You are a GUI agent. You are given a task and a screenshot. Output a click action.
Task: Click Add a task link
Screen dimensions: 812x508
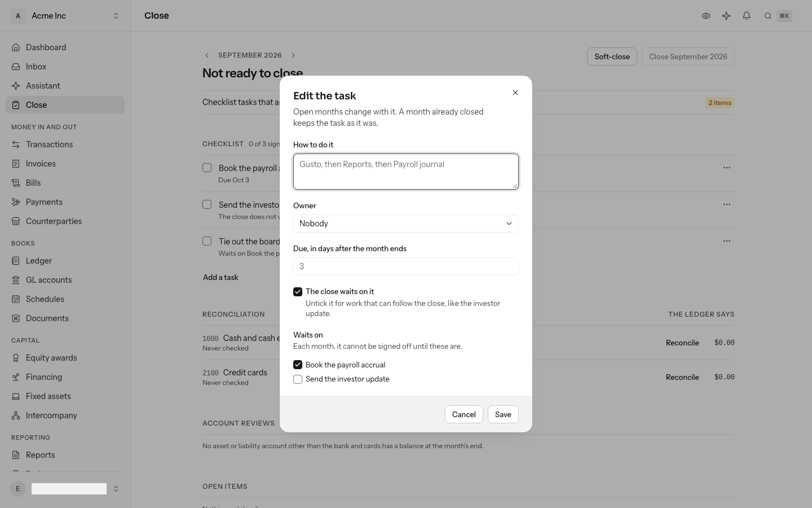coord(220,277)
